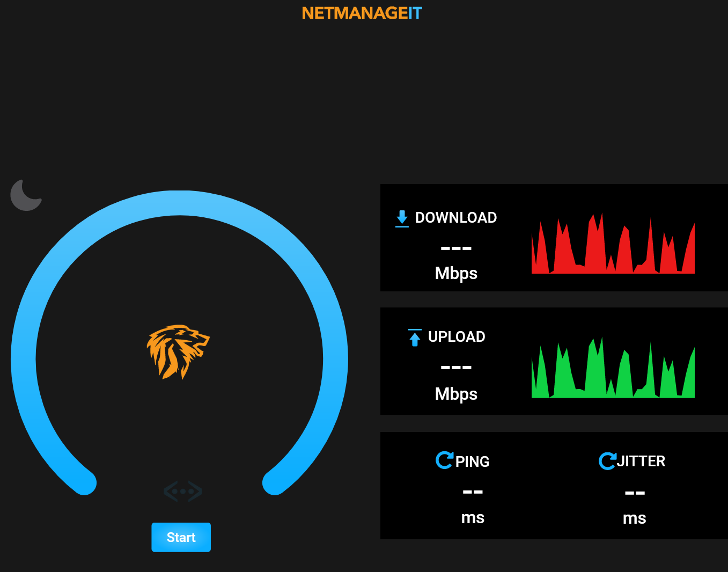Open the NETMANAGEIT header logo link
This screenshot has height=572, width=728.
pos(362,13)
